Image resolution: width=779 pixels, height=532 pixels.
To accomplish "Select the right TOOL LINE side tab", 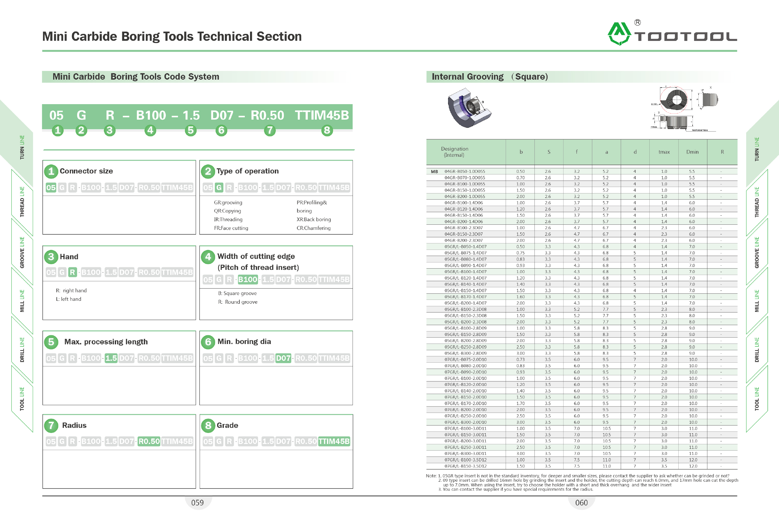I will coord(757,399).
